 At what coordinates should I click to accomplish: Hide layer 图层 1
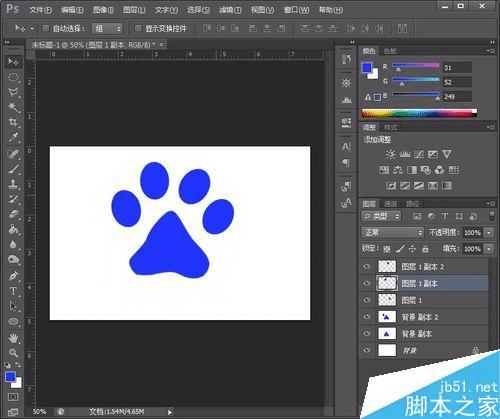[x=367, y=300]
